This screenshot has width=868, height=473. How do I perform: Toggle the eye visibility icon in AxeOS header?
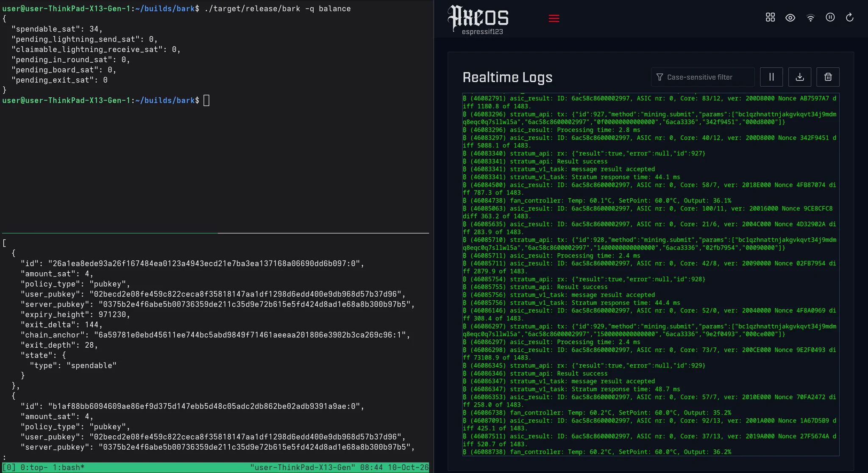[x=790, y=18]
